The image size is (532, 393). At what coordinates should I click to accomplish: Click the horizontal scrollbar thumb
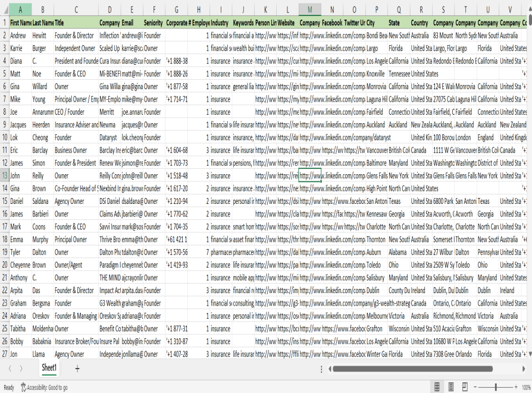point(411,369)
